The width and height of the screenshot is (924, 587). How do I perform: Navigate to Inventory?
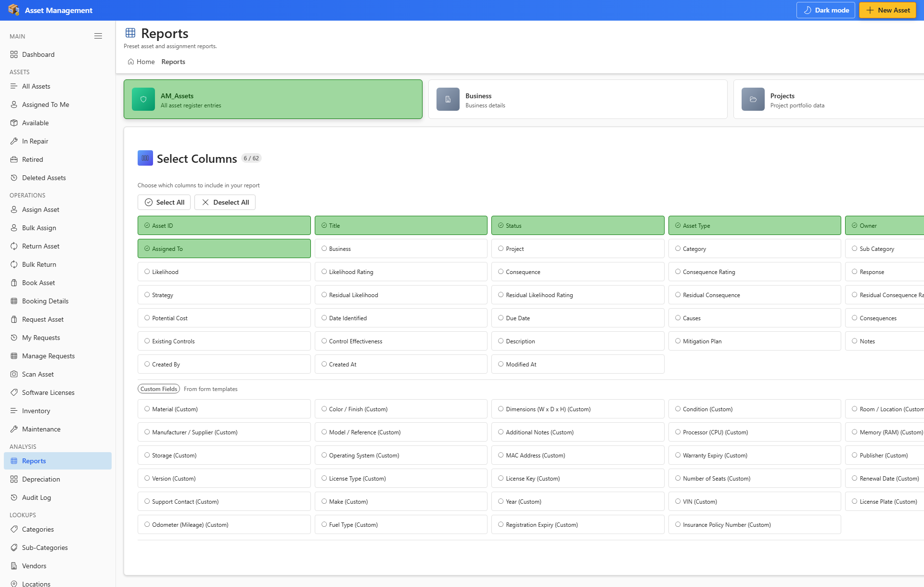[58, 411]
